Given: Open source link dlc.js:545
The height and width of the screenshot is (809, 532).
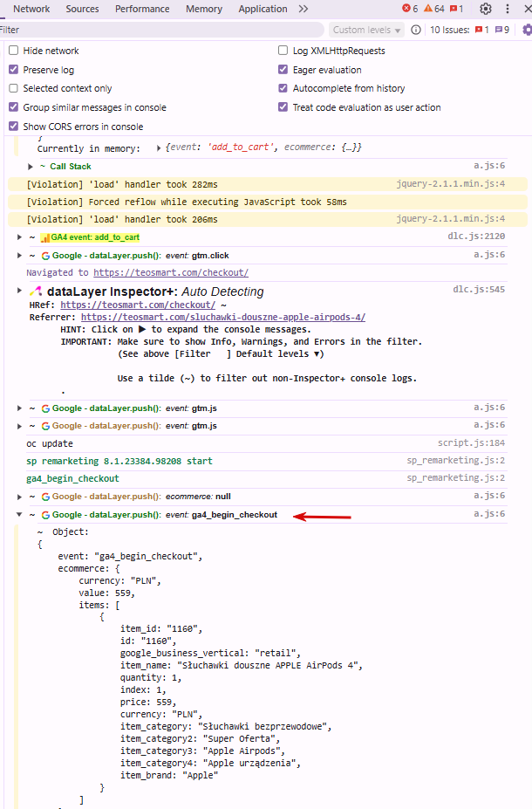Looking at the screenshot, I should (479, 290).
